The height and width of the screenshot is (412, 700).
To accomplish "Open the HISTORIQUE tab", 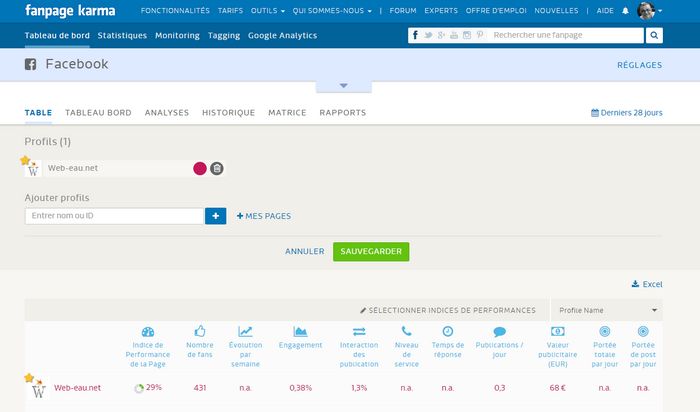I will click(229, 112).
